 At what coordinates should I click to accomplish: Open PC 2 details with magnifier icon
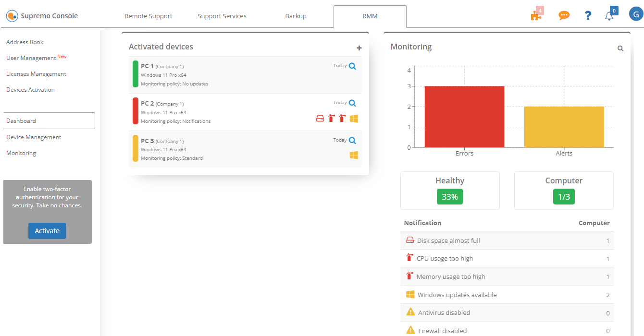352,103
